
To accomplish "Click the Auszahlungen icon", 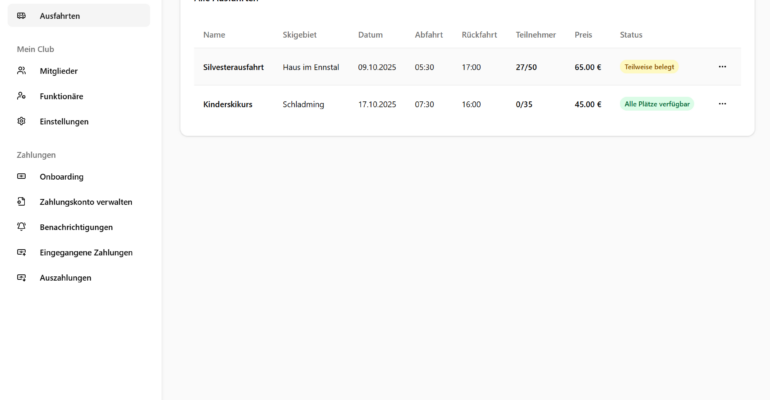I will click(x=22, y=277).
